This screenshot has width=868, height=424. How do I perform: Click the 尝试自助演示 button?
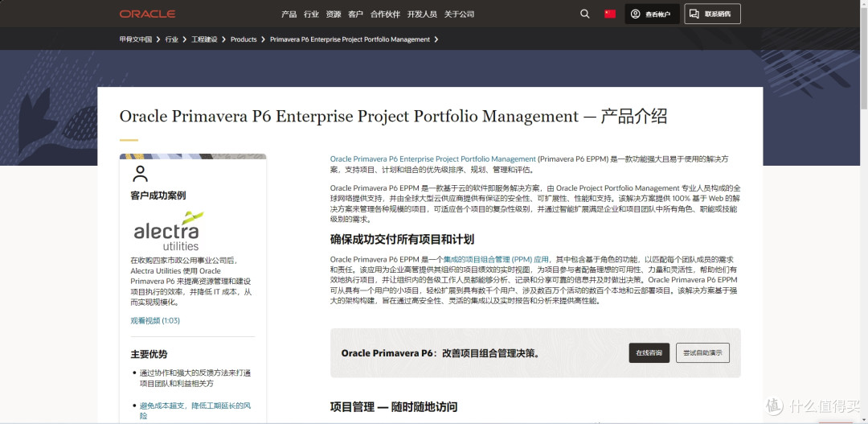[702, 353]
